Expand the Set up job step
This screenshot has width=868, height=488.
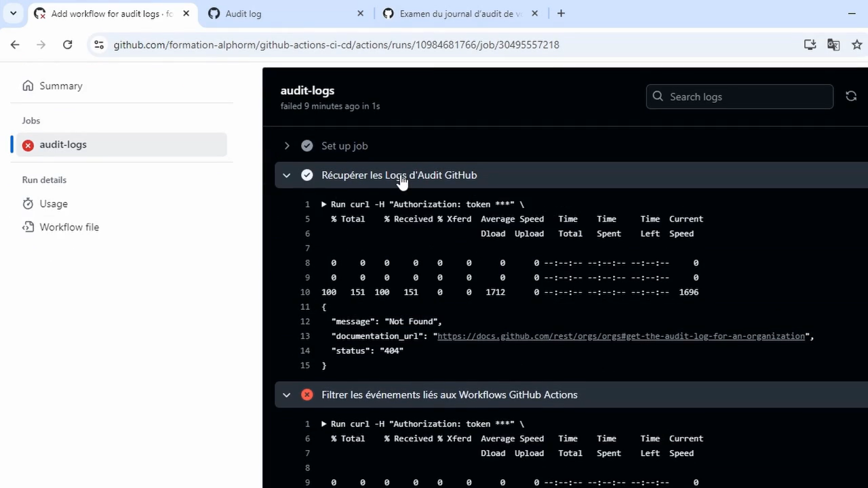tap(286, 146)
